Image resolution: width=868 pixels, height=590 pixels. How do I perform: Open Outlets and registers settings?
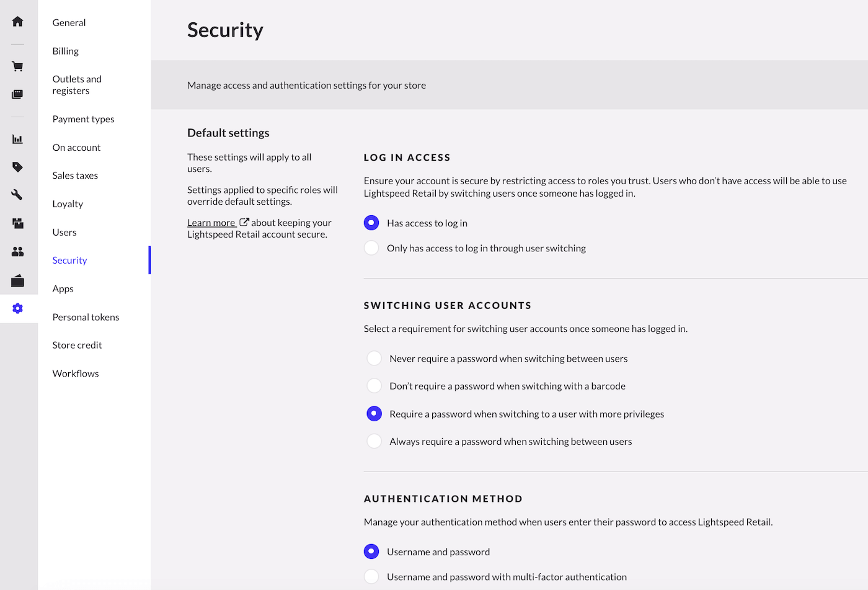77,85
